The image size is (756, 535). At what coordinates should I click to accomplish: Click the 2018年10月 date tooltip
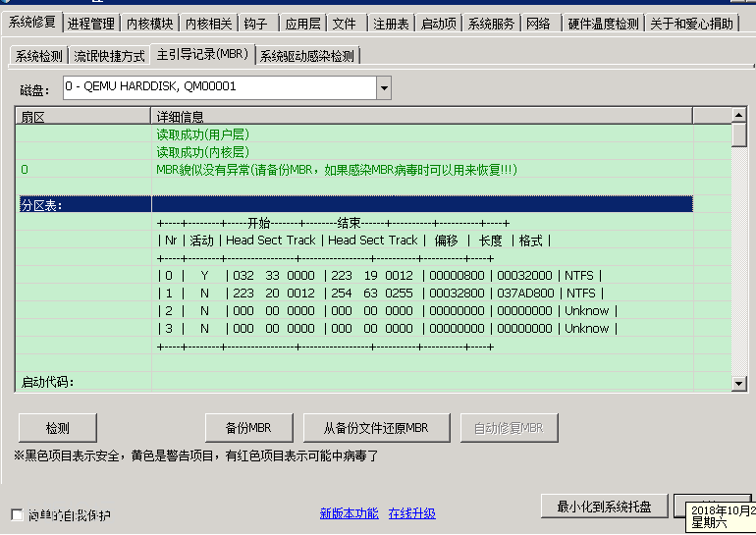pyautogui.click(x=721, y=516)
